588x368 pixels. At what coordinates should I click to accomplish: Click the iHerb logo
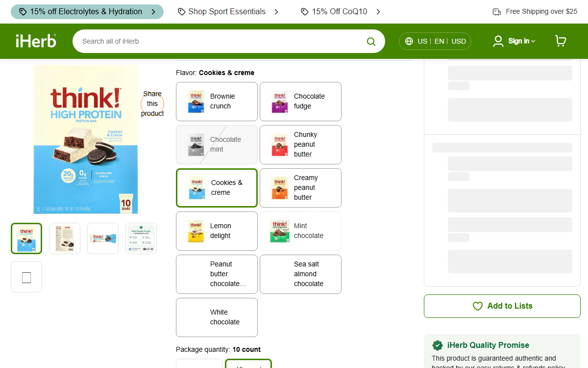tap(36, 41)
